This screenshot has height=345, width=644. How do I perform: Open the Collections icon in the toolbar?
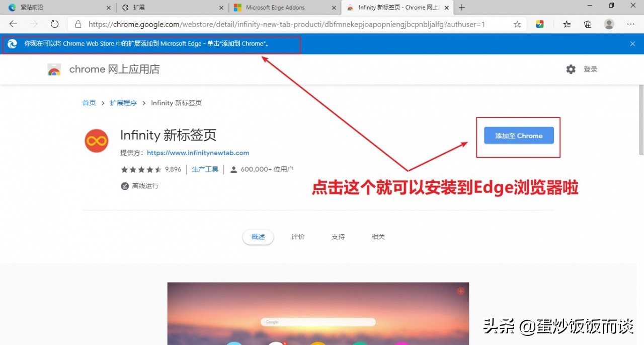tap(588, 24)
